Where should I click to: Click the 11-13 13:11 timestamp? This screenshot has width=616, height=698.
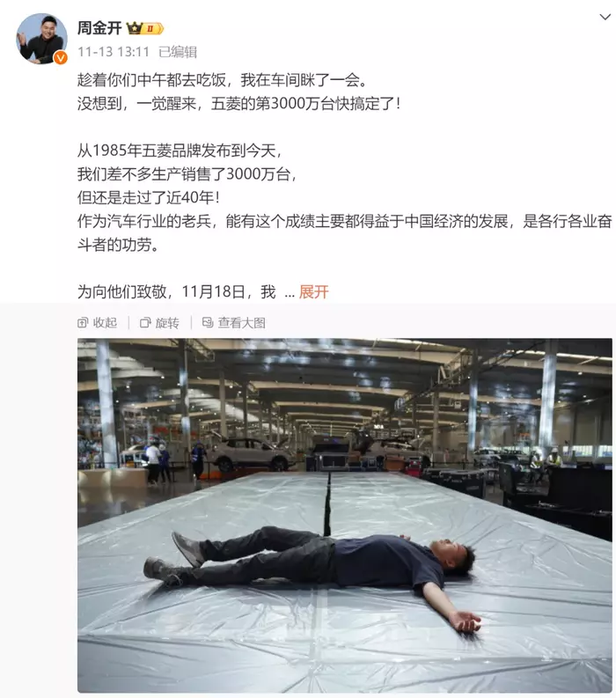(x=114, y=52)
